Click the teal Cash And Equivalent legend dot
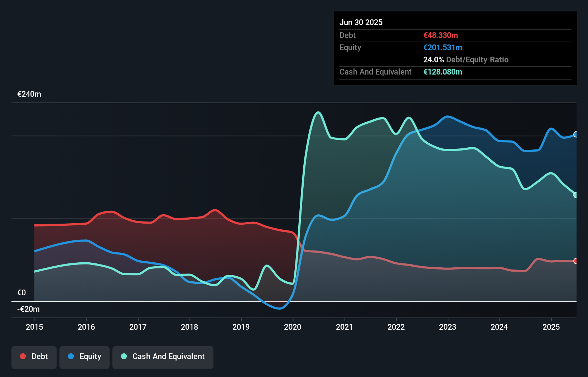This screenshot has height=377, width=588. click(123, 356)
